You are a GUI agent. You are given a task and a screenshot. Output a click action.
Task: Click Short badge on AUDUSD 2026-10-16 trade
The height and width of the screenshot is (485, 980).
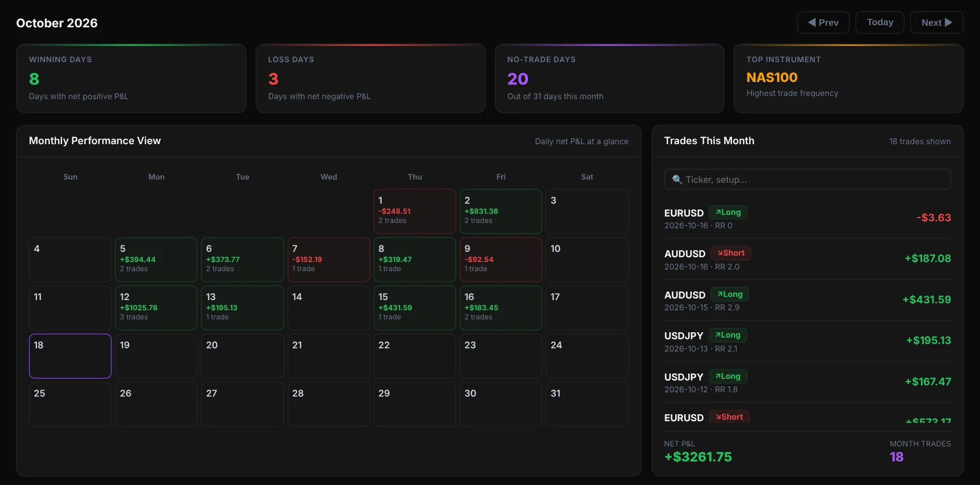click(x=731, y=253)
